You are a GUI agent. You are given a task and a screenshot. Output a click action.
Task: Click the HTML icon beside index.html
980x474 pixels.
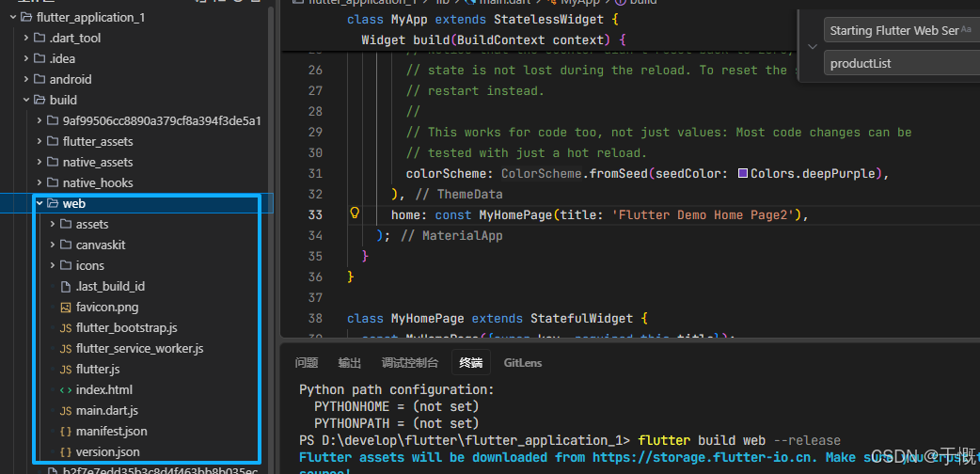[x=66, y=389]
